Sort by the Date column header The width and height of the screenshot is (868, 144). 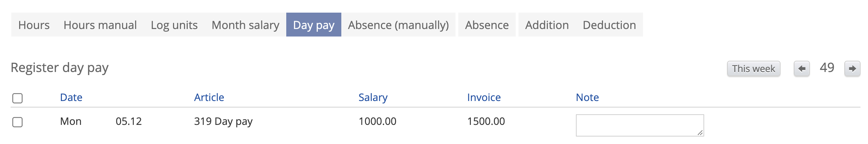[71, 98]
